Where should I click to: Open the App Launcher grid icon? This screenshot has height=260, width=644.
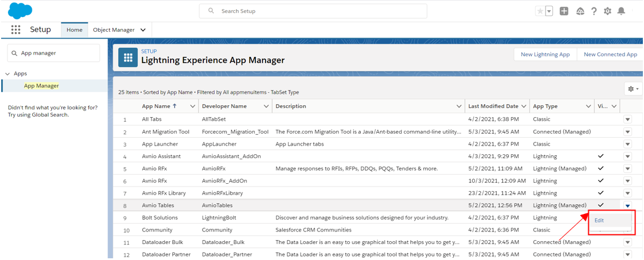(x=16, y=30)
